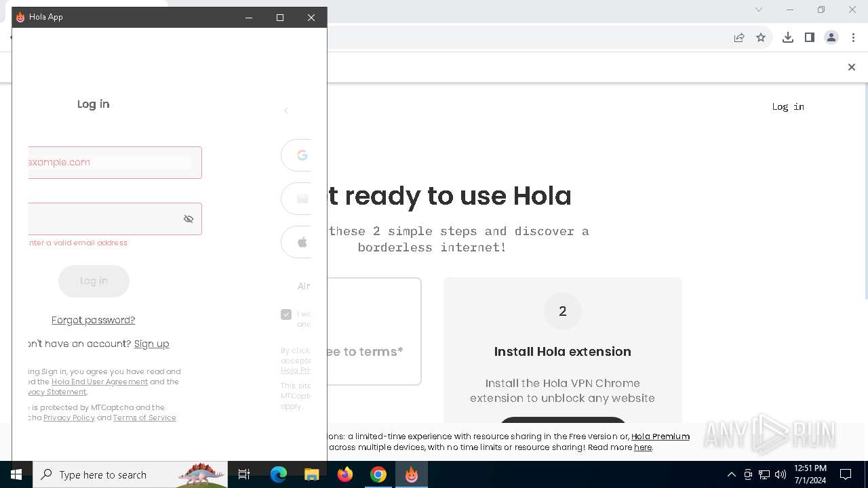Viewport: 868px width, 488px height.
Task: Click the Hola flame icon in title bar
Action: (20, 17)
